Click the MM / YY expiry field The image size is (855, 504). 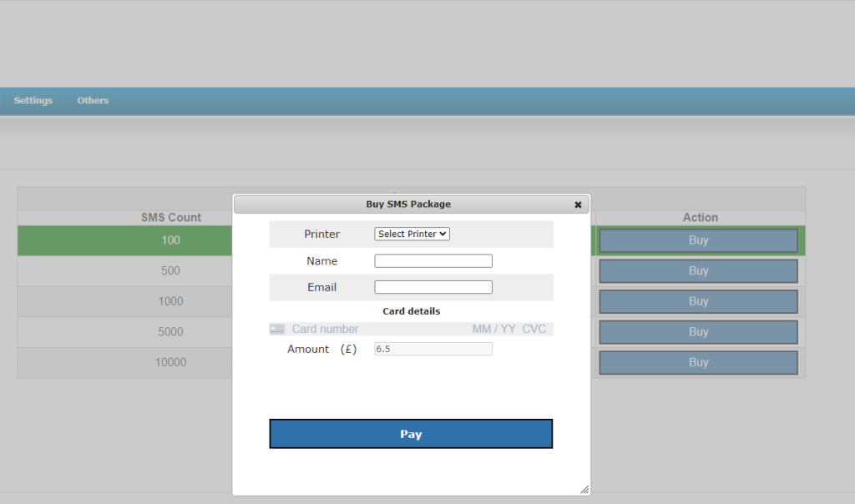coord(493,330)
